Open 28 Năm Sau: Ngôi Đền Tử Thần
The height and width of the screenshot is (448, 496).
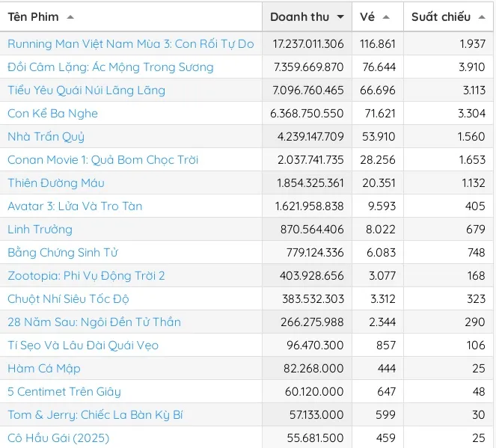pyautogui.click(x=94, y=322)
